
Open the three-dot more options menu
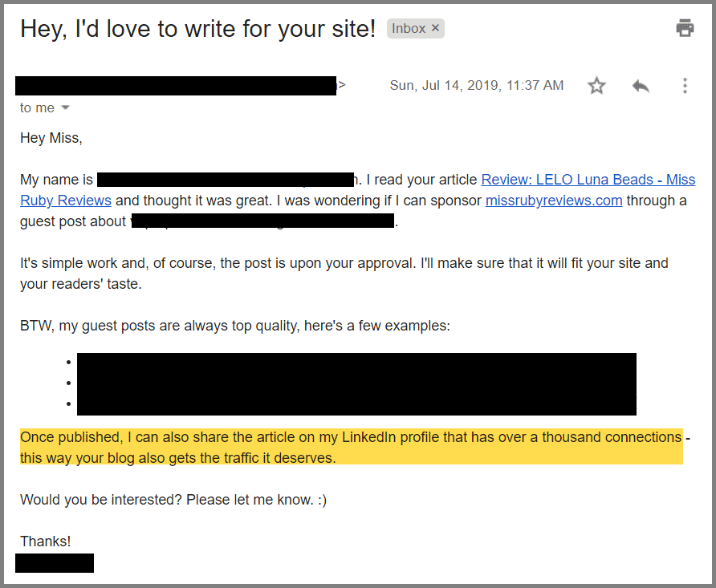(x=685, y=86)
